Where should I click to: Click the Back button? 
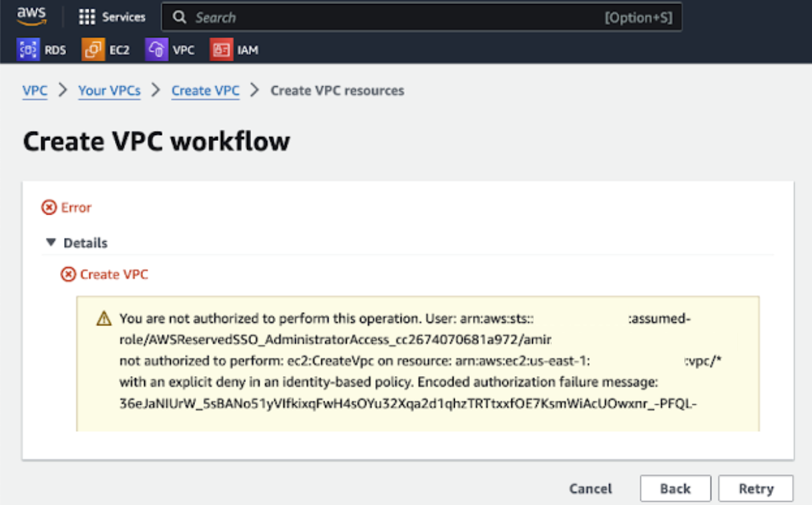[x=675, y=489]
